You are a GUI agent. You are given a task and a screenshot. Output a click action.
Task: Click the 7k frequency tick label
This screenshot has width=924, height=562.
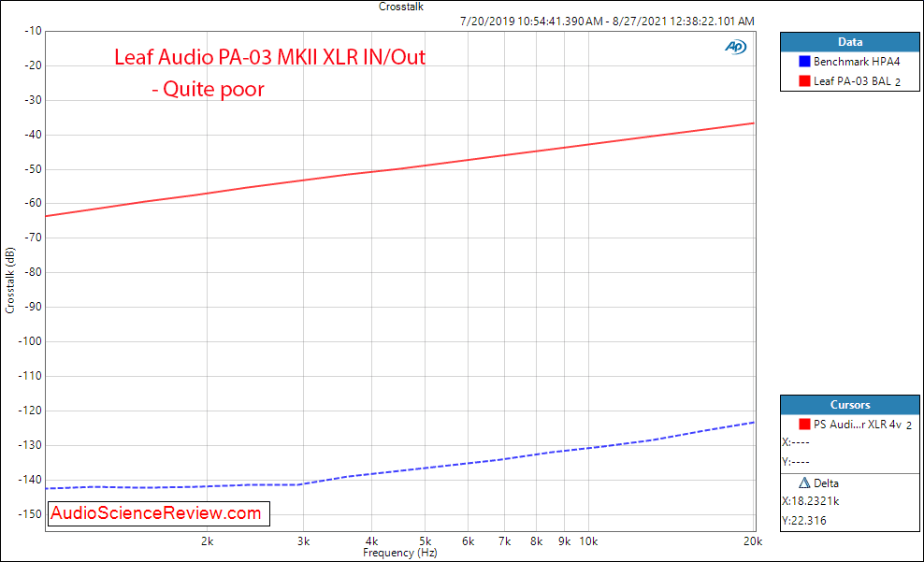tap(504, 541)
